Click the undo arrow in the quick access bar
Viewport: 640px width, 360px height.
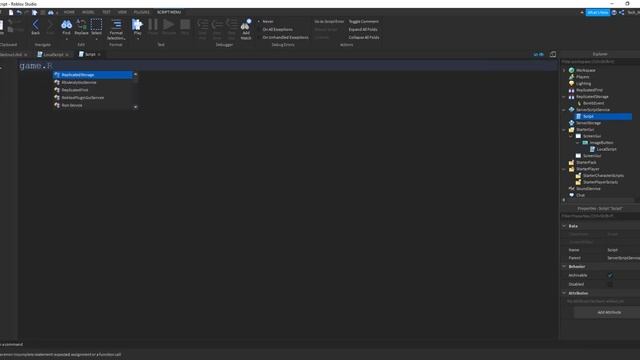pos(19,13)
